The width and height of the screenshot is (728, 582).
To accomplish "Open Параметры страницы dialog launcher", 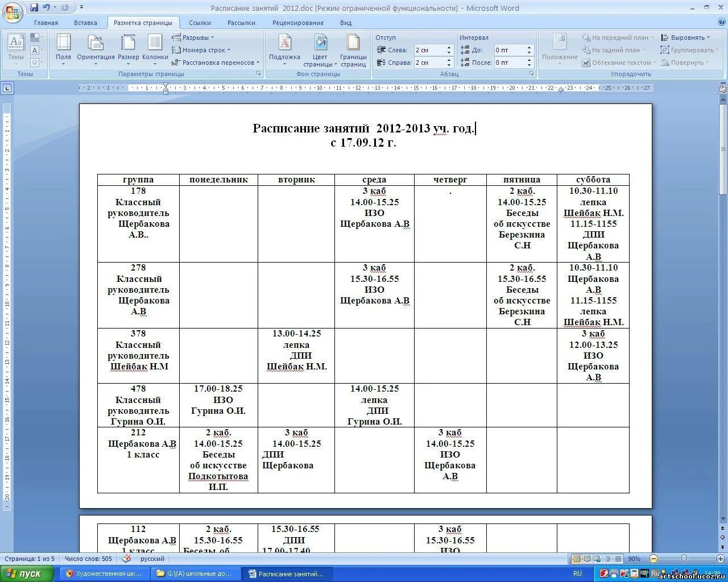I will point(259,74).
